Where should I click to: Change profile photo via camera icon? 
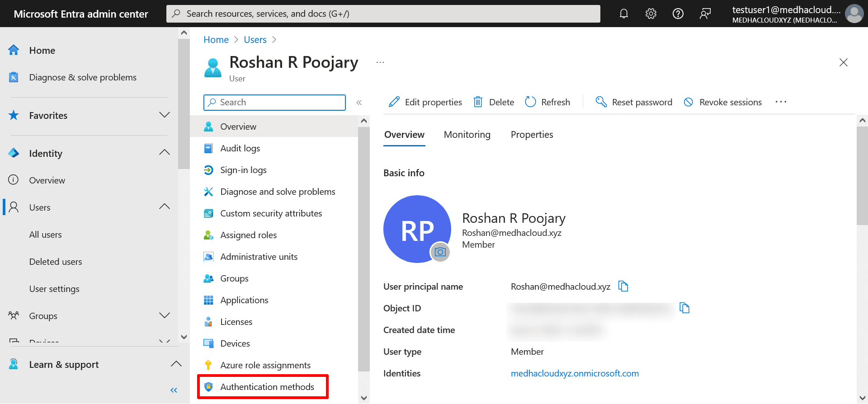(440, 252)
